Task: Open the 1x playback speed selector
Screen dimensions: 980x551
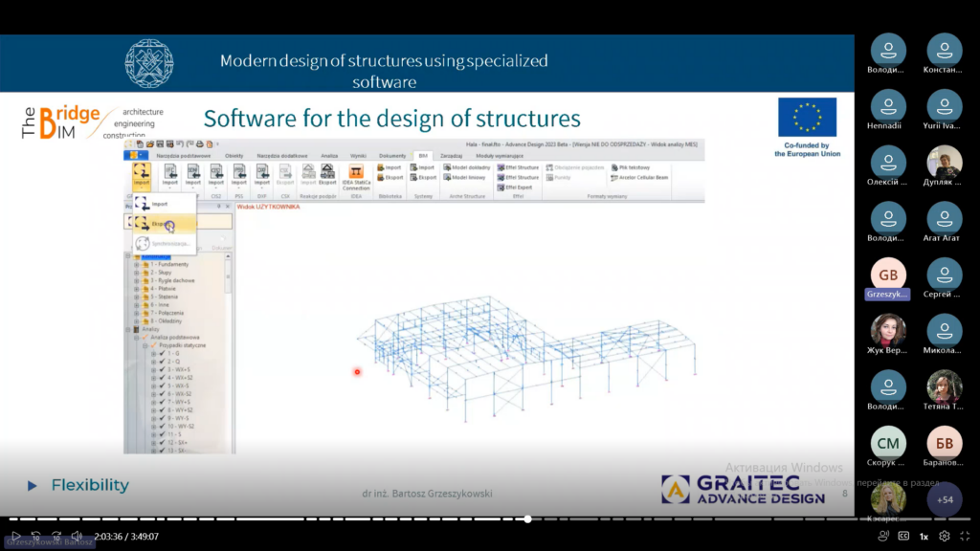Action: pyautogui.click(x=924, y=537)
